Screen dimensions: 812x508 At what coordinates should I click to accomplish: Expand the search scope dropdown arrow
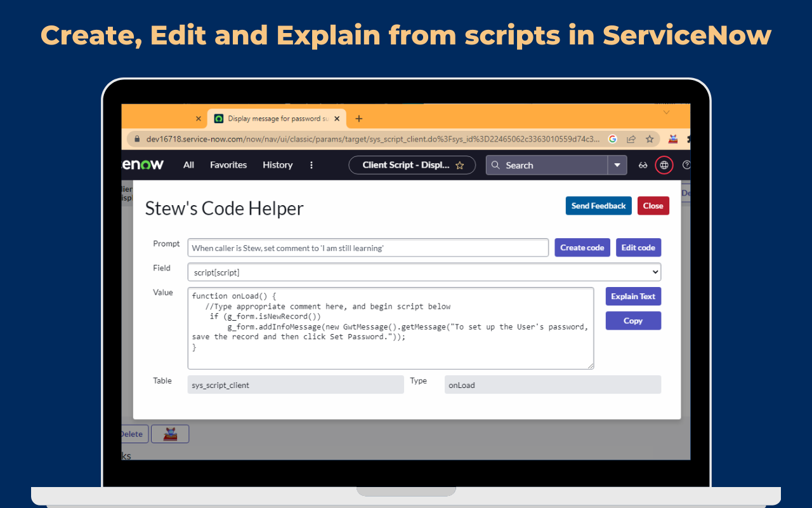[617, 165]
